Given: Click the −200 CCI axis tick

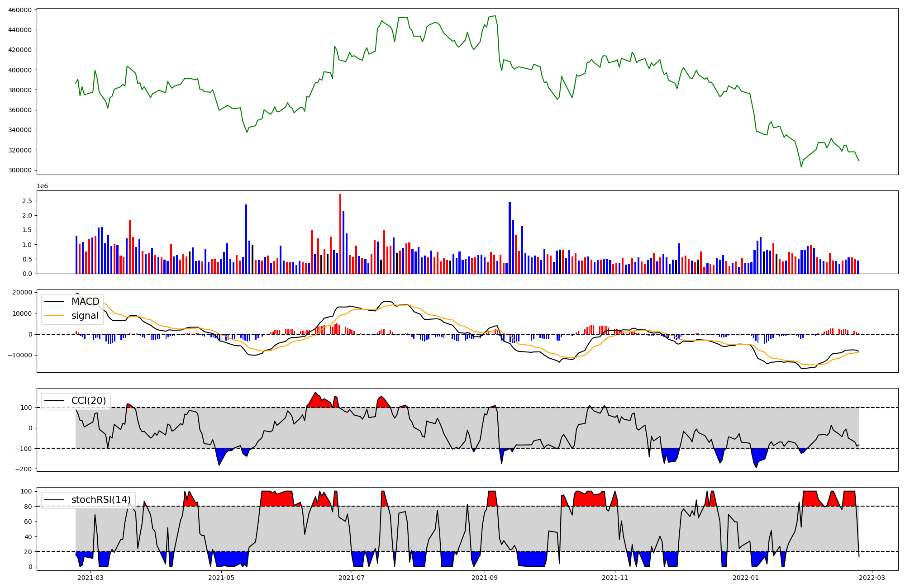Looking at the screenshot, I should 23,469.
